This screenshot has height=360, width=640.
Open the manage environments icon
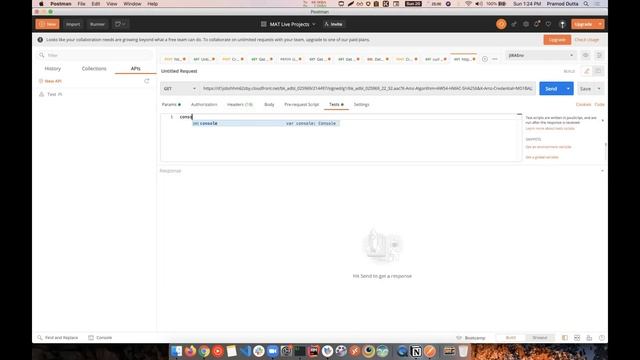click(x=599, y=55)
